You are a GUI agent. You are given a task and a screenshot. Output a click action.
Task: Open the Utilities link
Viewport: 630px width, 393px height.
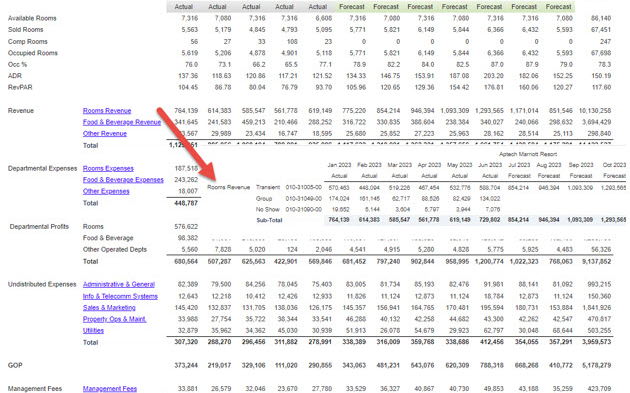[93, 330]
